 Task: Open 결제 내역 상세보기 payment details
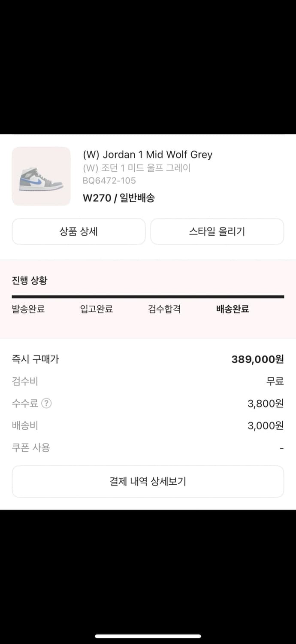click(148, 481)
